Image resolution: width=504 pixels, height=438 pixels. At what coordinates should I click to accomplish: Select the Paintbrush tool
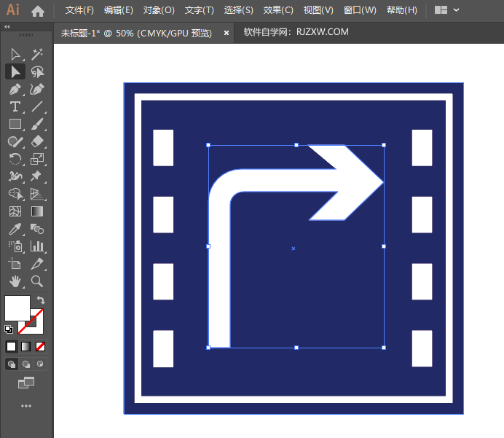[37, 124]
